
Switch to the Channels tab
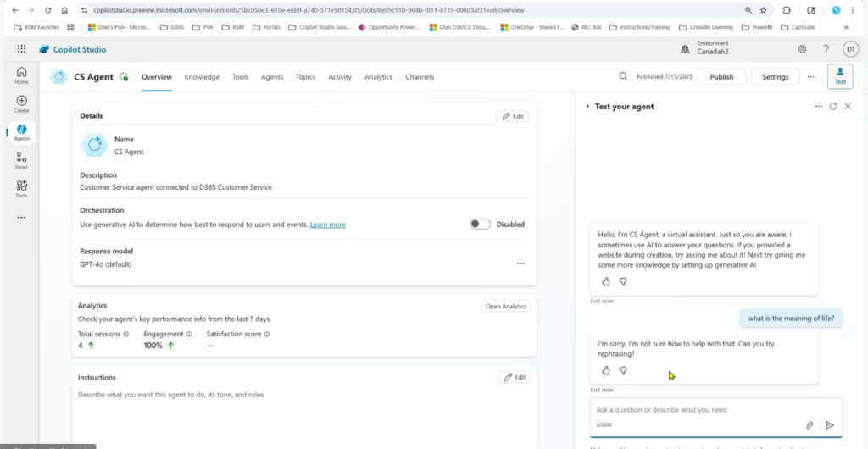420,77
